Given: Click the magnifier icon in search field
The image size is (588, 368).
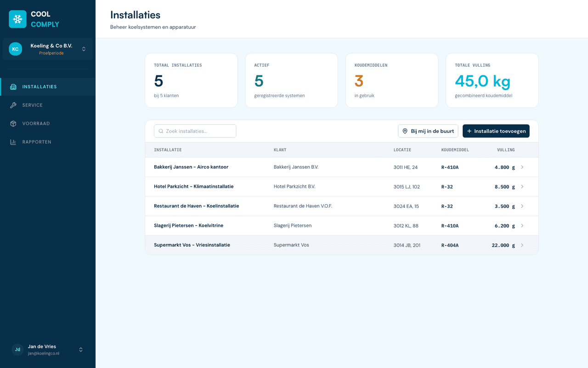Looking at the screenshot, I should coord(161,131).
